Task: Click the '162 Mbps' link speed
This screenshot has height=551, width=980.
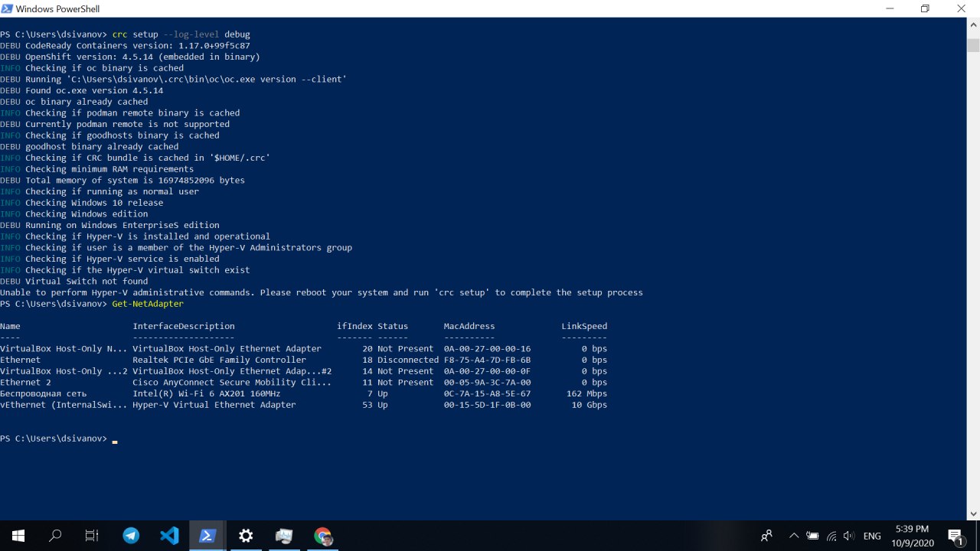Action: click(x=586, y=393)
